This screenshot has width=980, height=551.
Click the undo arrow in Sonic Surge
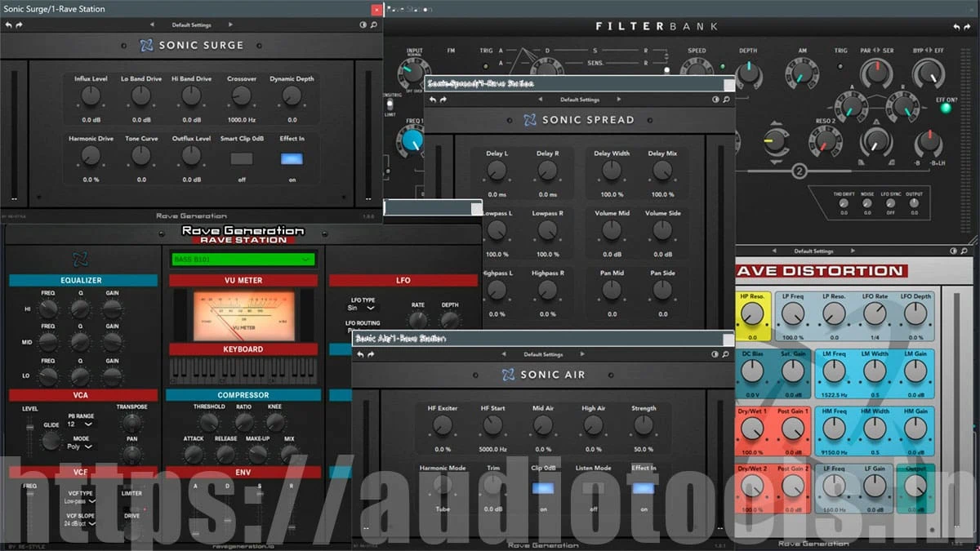point(9,25)
